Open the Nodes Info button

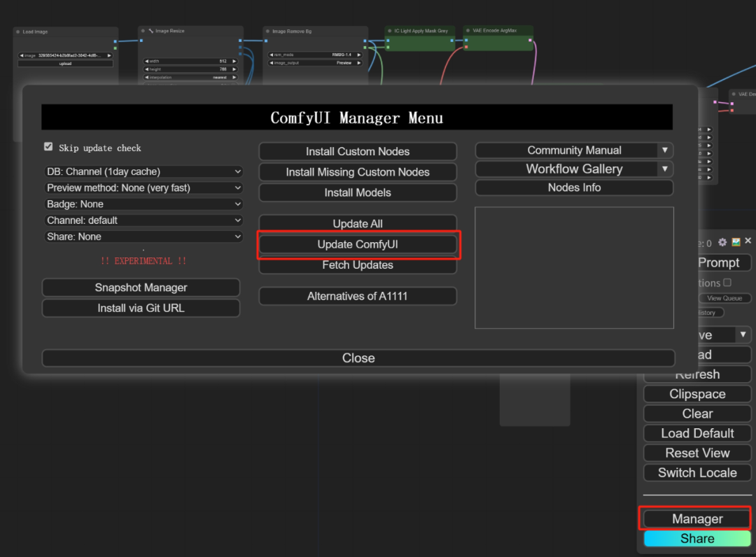tap(574, 188)
